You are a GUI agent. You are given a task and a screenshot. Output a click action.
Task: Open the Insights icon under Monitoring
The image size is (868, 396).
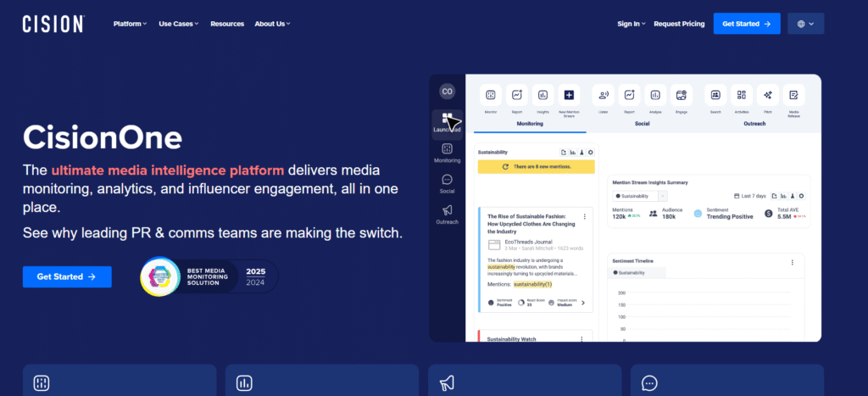[x=542, y=96]
